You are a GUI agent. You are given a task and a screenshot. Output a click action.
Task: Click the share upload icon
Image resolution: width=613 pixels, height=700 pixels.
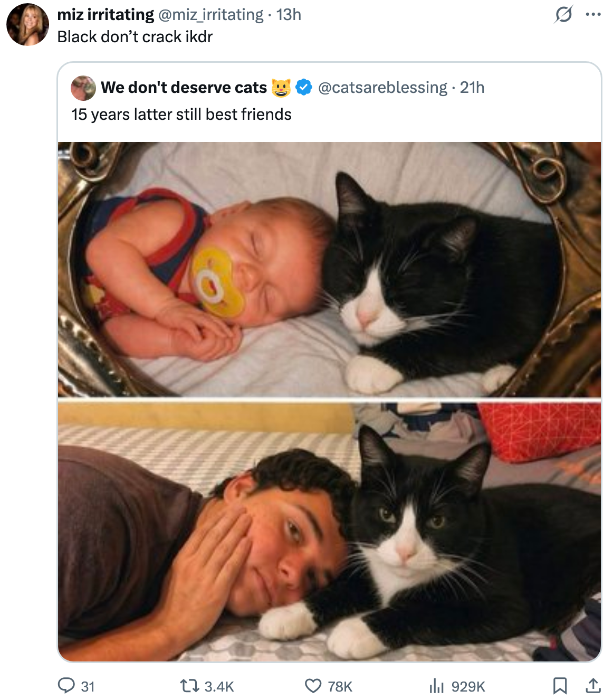(593, 686)
